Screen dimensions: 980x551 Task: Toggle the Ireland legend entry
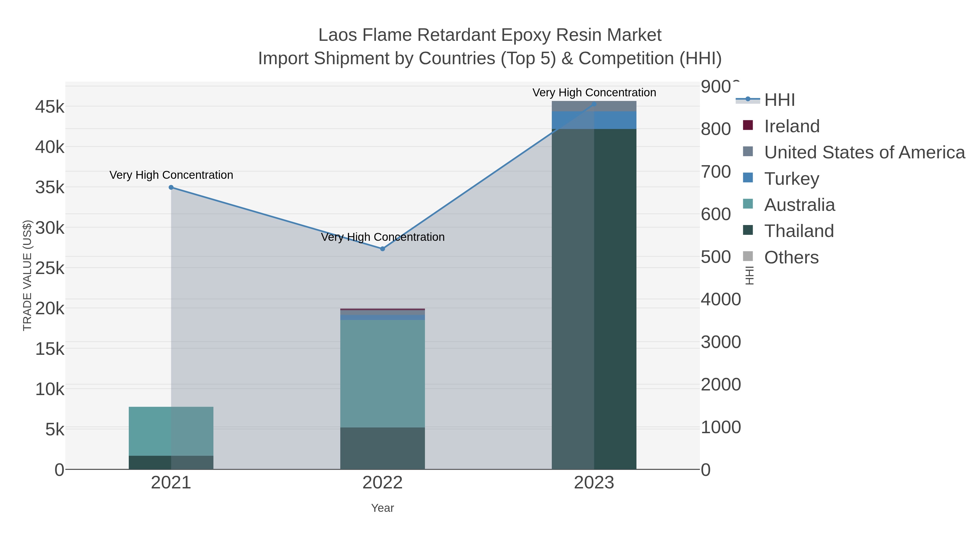tap(781, 126)
